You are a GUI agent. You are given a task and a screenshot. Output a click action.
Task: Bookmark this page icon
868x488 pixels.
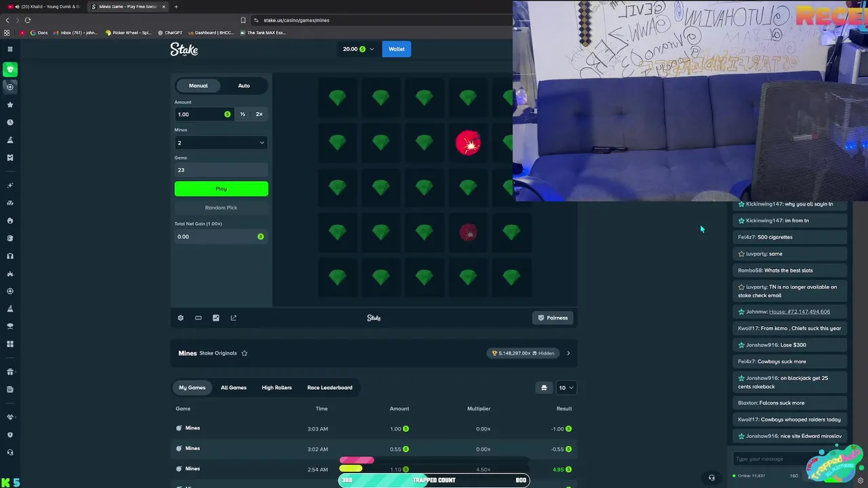tap(243, 20)
